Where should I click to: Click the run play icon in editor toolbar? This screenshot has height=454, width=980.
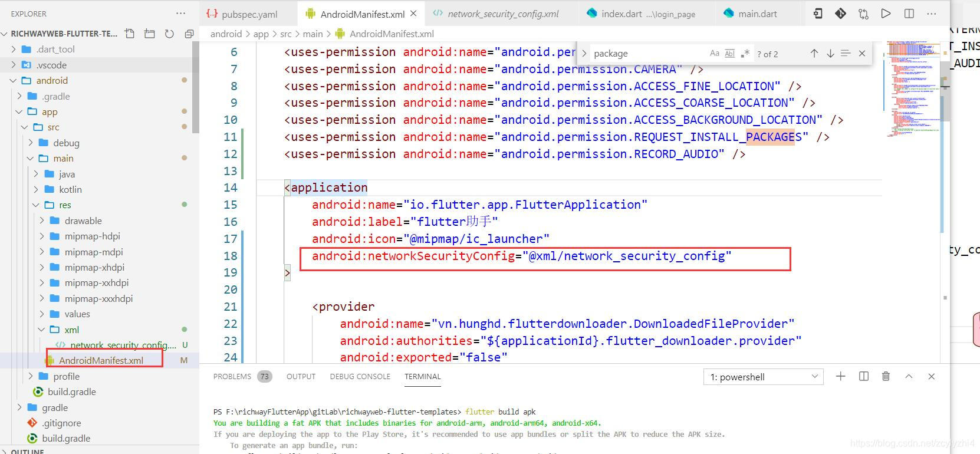coord(886,14)
